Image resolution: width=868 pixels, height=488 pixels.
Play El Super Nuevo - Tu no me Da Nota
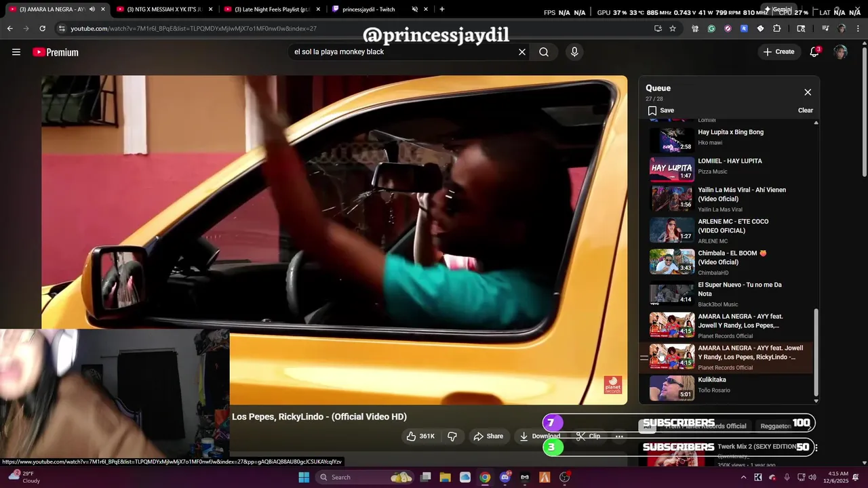click(x=726, y=293)
